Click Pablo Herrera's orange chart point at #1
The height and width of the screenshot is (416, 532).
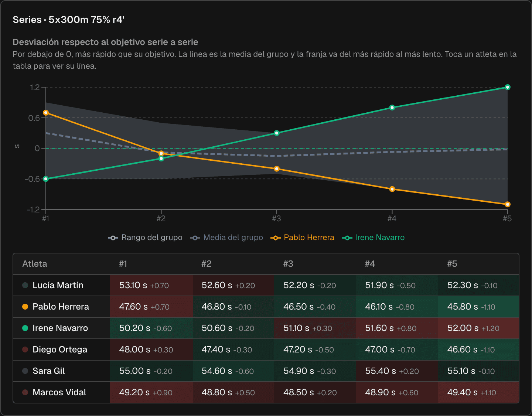point(46,113)
